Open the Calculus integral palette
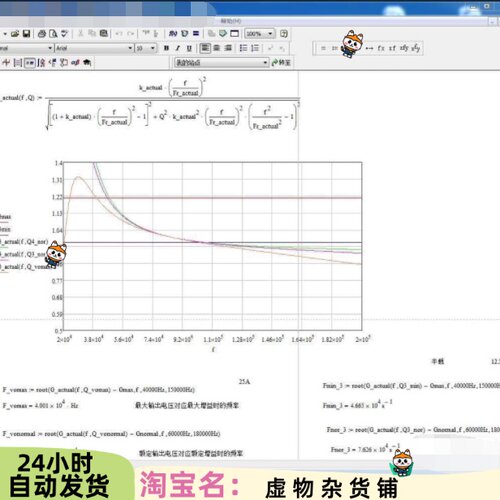 click(x=41, y=63)
